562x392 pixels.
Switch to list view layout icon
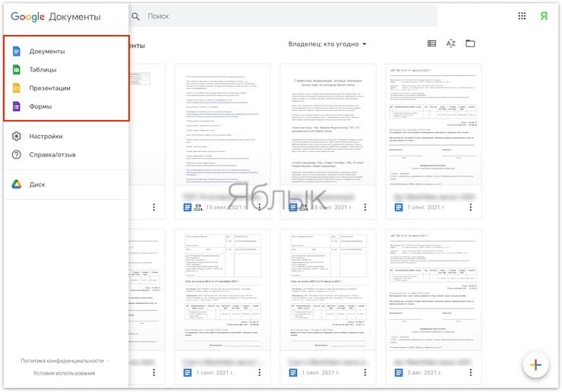click(431, 43)
